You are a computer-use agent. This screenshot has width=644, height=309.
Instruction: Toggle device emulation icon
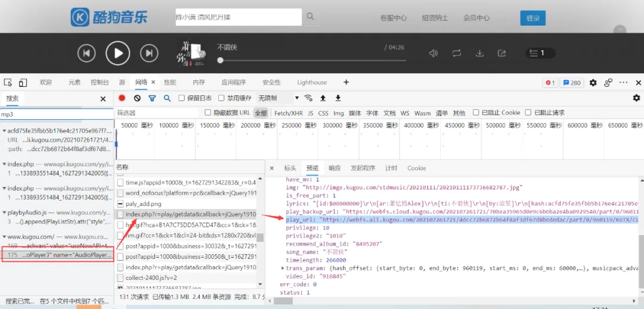(x=23, y=83)
